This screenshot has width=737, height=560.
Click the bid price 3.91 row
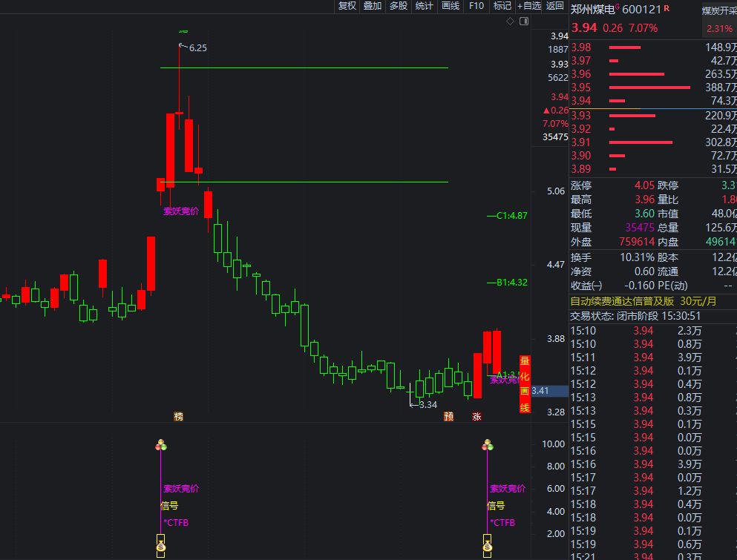[653, 142]
